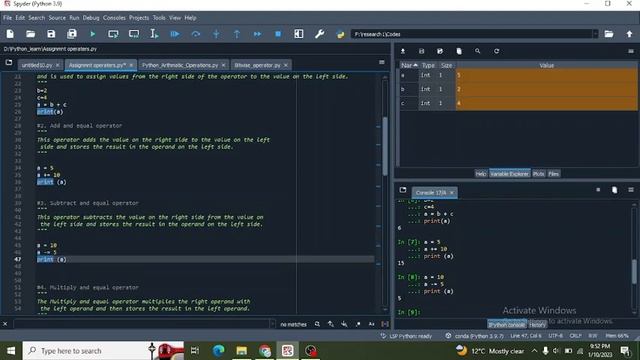
Task: Find next match arrow
Action: click(344, 324)
